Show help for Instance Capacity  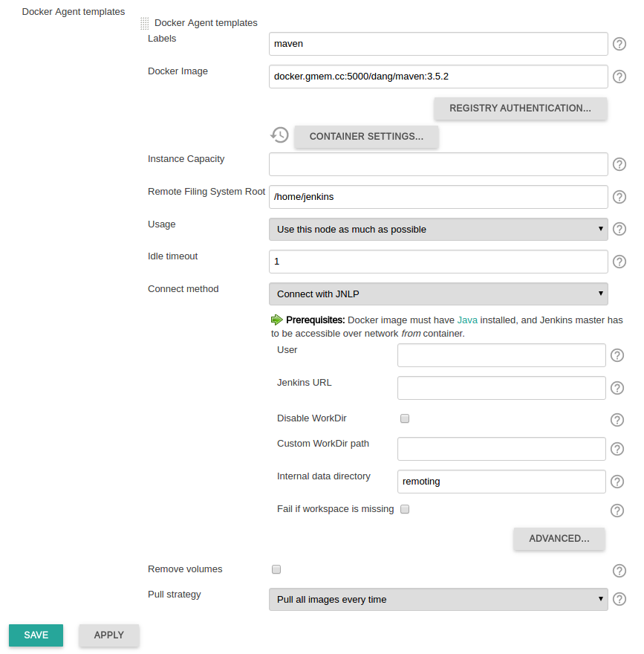tap(619, 165)
